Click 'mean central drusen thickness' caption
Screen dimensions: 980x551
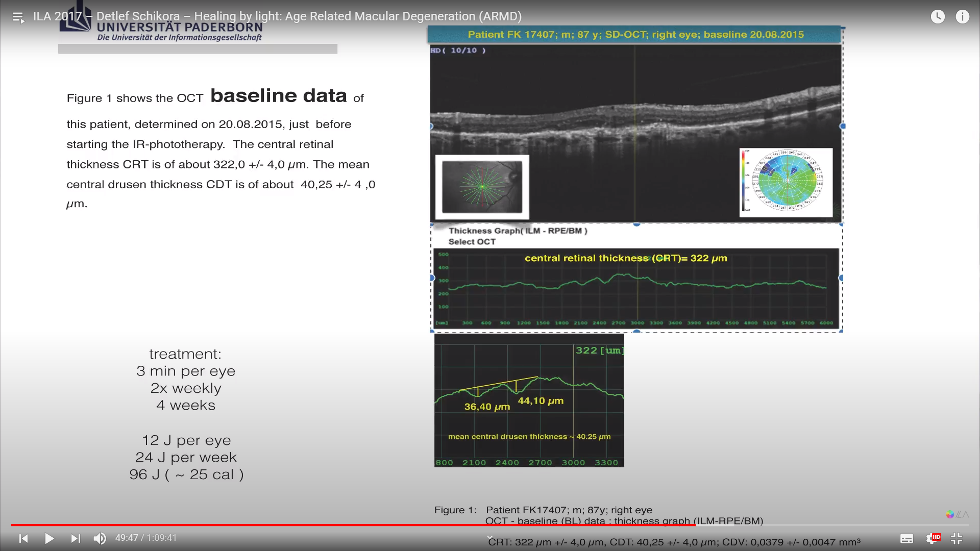pos(529,437)
